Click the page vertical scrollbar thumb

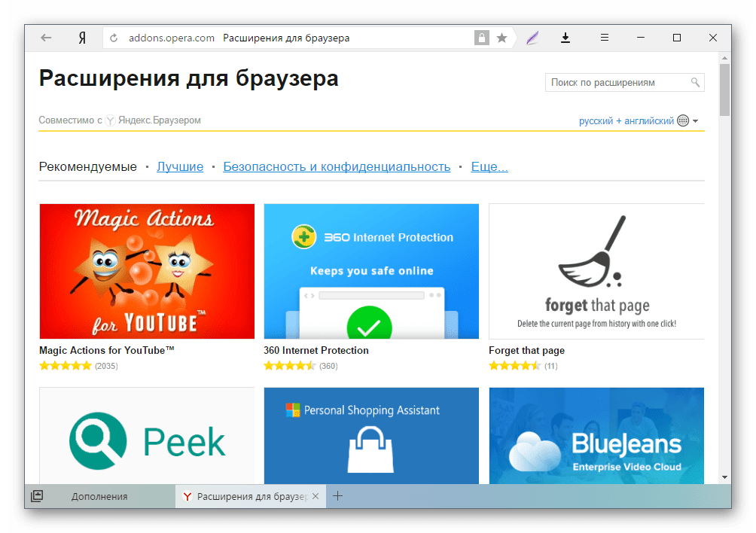pos(724,90)
